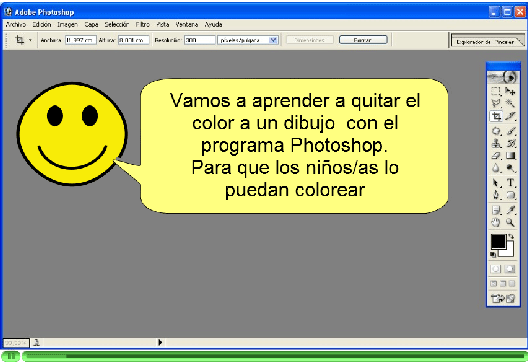Select the Eraser tool

click(496, 156)
